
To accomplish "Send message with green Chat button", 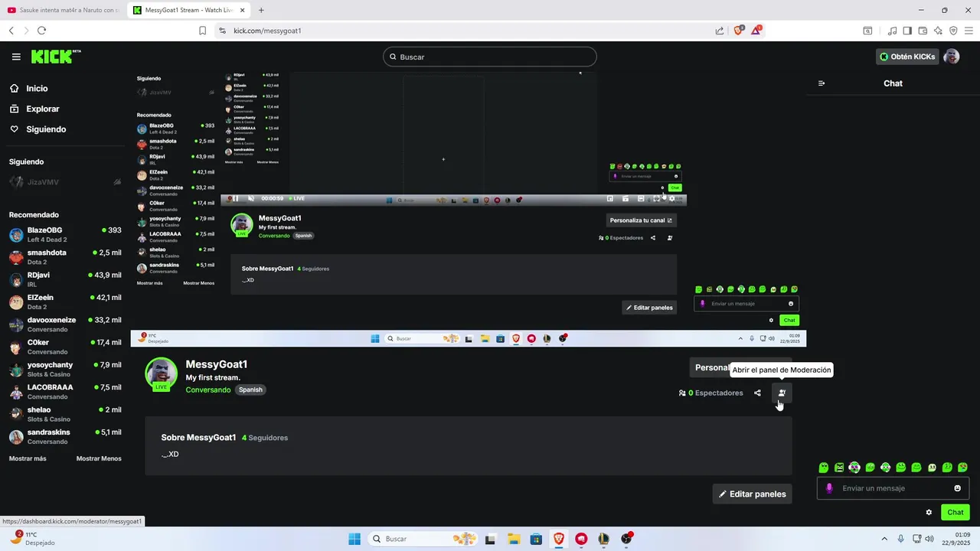I will pyautogui.click(x=955, y=512).
